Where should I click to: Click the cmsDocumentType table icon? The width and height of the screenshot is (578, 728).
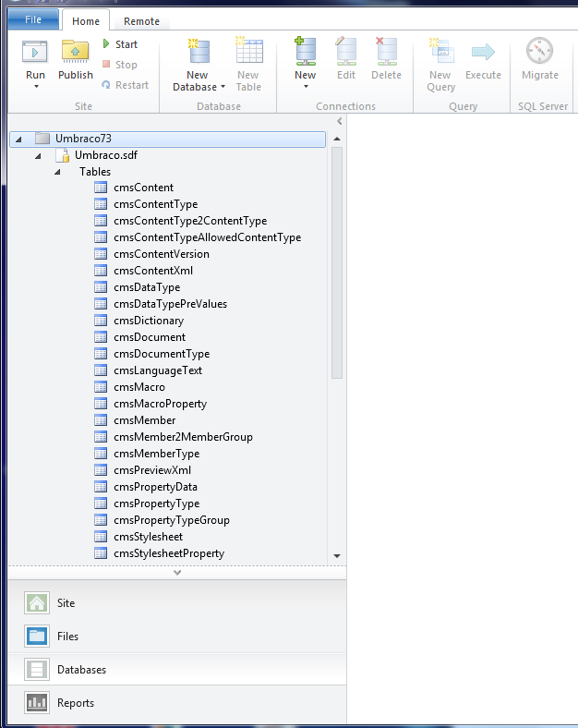pyautogui.click(x=101, y=354)
